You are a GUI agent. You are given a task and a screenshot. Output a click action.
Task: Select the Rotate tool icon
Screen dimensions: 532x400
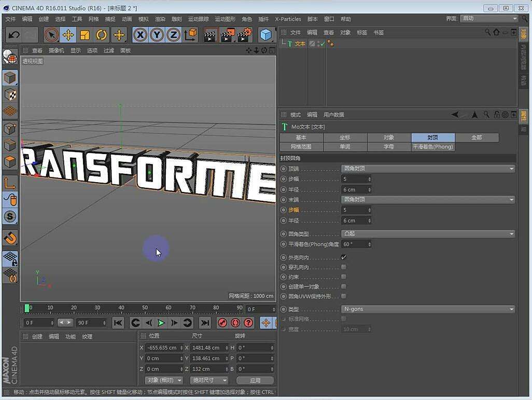[x=102, y=35]
